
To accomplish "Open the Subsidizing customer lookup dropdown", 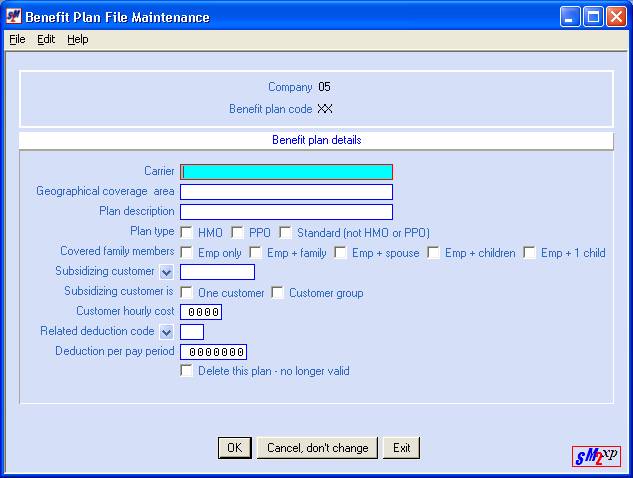I will point(166,272).
